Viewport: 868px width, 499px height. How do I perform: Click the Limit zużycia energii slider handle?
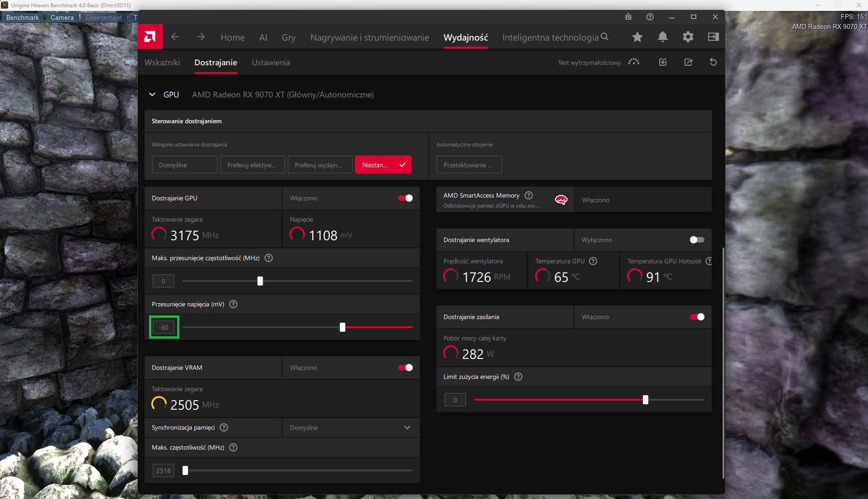point(646,400)
